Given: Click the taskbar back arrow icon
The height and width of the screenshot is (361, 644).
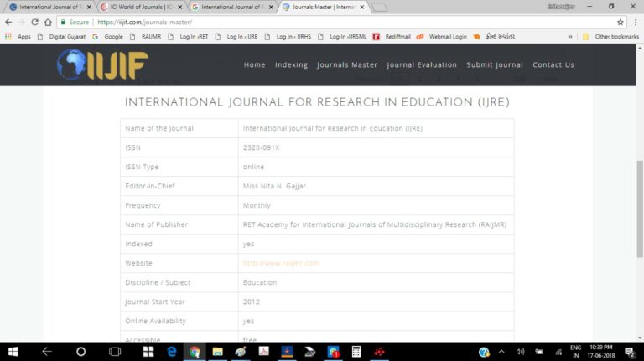Looking at the screenshot, I should pos(47,352).
